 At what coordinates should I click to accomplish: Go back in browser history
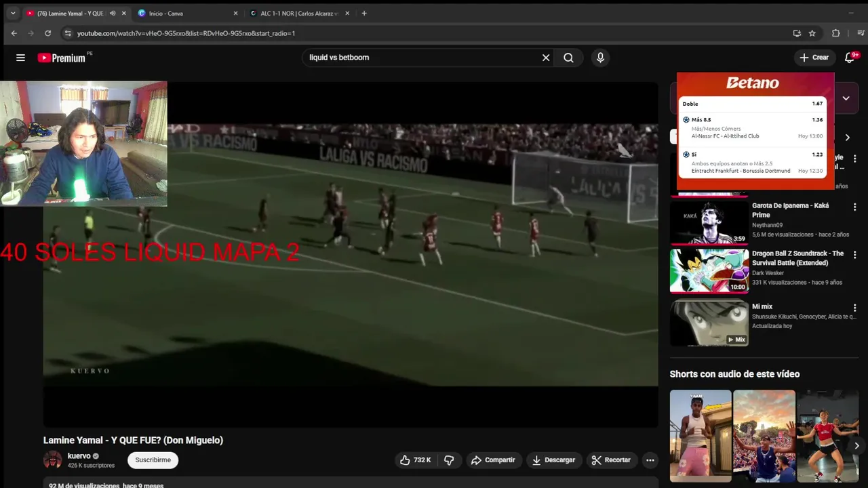tap(14, 33)
